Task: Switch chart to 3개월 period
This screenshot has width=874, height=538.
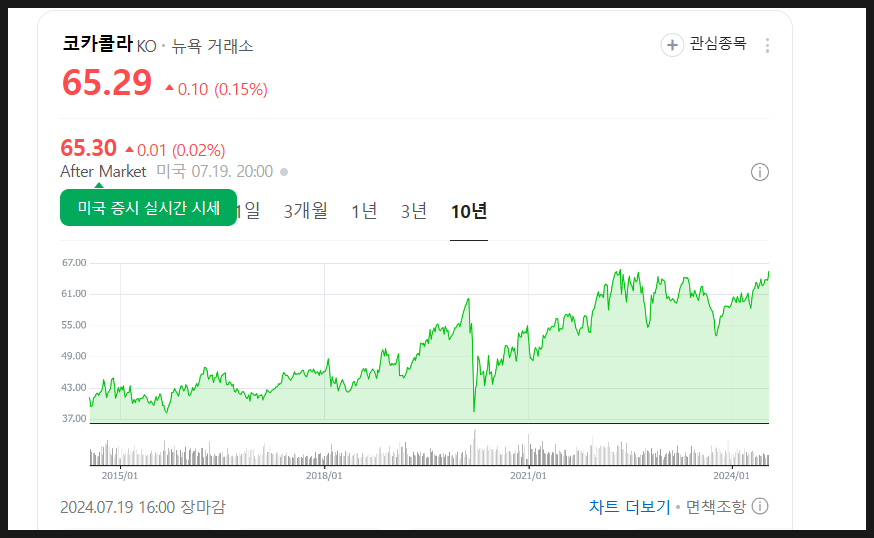Action: click(x=305, y=211)
